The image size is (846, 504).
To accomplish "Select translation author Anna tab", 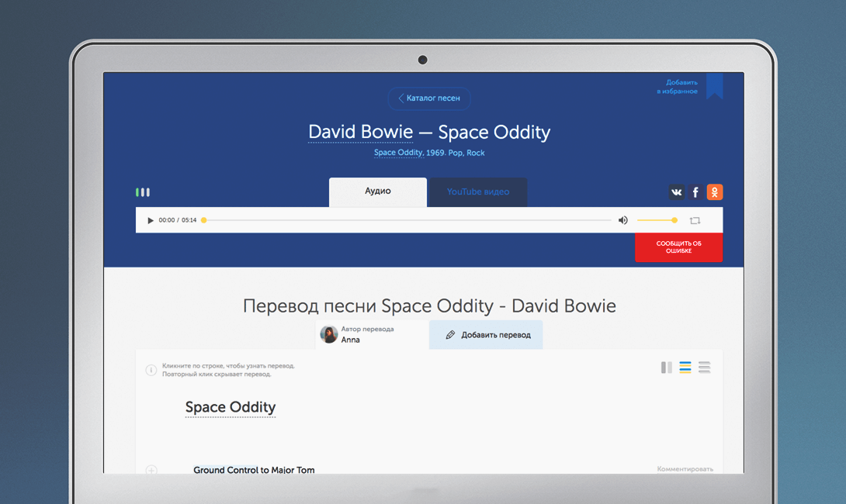I will click(373, 335).
